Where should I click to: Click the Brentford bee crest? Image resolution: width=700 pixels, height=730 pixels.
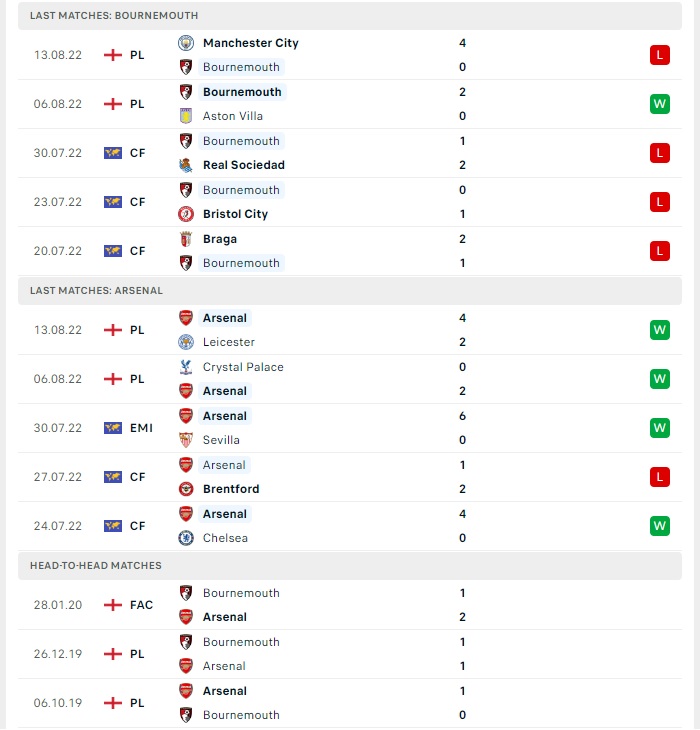click(x=186, y=489)
